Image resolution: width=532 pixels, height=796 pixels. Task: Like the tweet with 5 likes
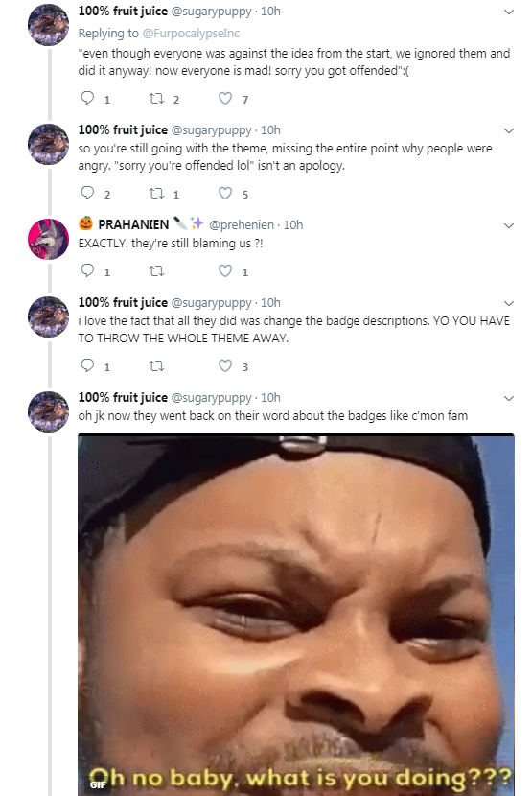tap(225, 194)
